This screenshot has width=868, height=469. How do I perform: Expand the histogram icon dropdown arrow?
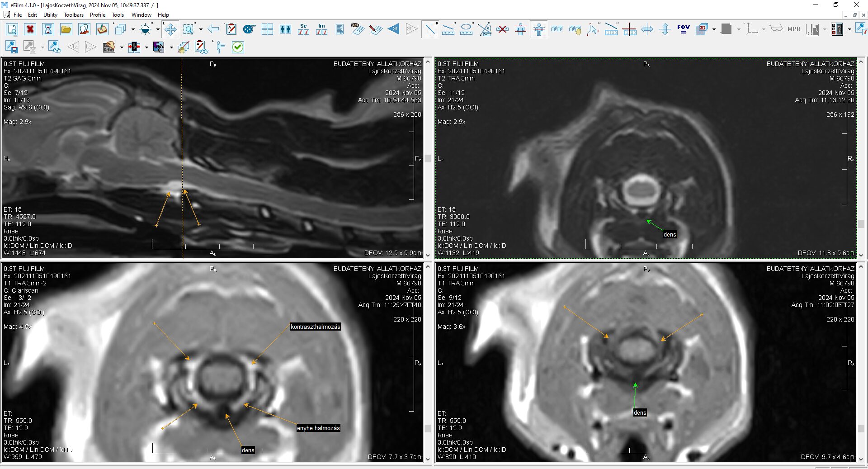tap(825, 29)
